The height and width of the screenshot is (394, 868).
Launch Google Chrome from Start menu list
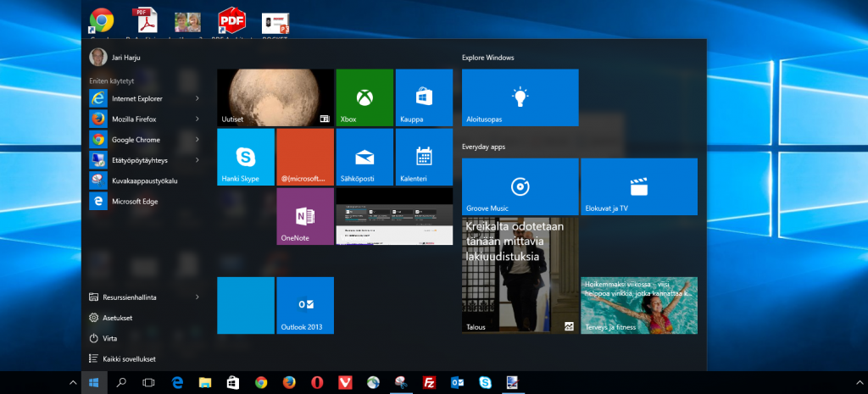(144, 140)
